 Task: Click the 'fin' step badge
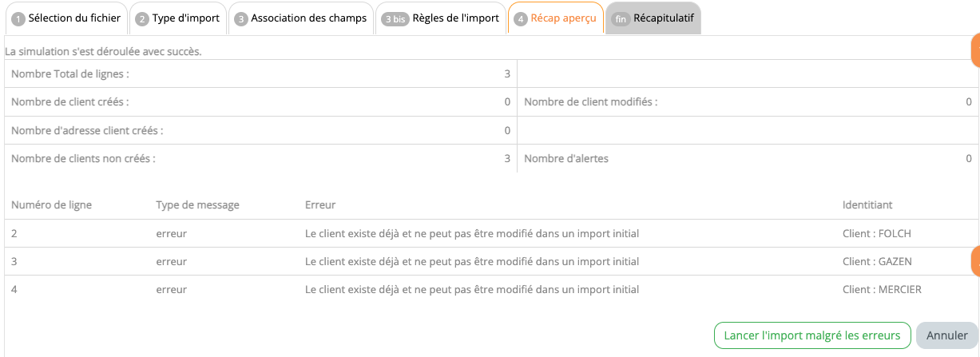coord(622,18)
